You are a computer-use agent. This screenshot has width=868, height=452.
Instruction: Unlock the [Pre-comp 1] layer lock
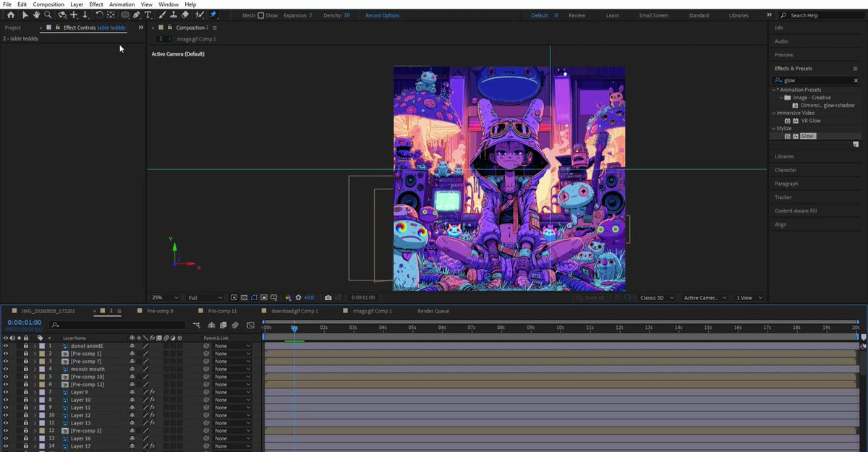[26, 354]
